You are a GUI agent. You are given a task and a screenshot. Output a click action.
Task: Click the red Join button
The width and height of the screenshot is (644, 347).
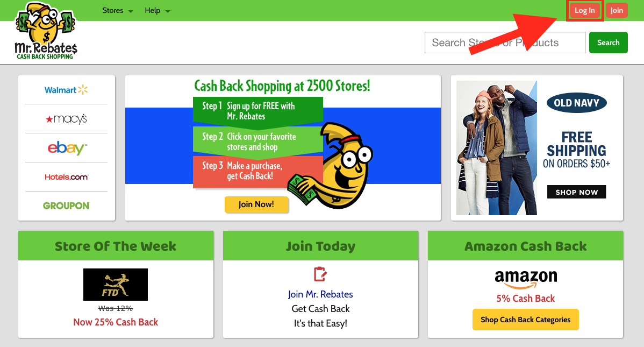click(617, 11)
